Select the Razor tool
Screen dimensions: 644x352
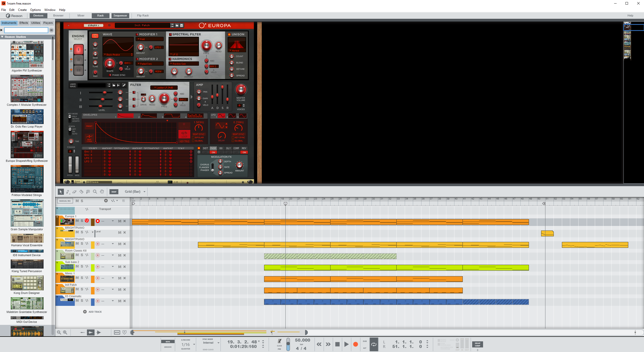(81, 192)
